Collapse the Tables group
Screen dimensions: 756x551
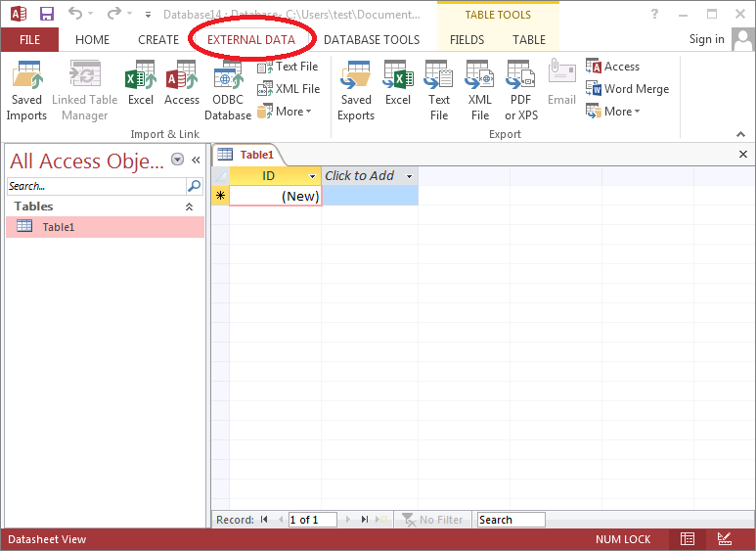[189, 207]
